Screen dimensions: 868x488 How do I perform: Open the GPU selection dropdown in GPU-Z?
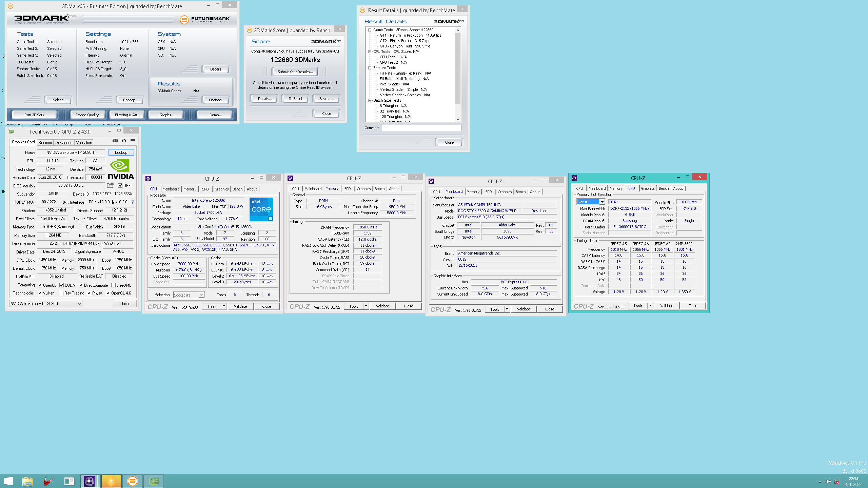pyautogui.click(x=46, y=304)
